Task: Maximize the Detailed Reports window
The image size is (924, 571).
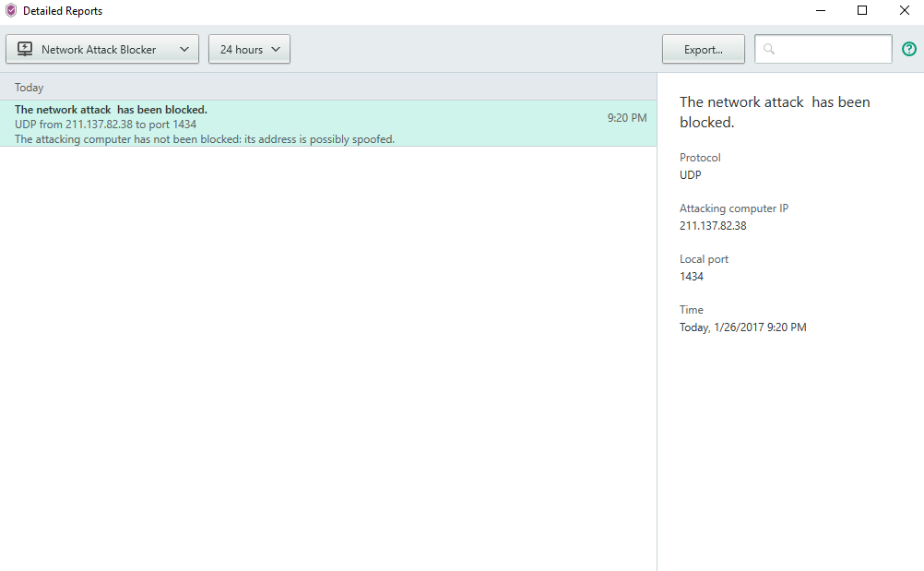Action: point(862,10)
